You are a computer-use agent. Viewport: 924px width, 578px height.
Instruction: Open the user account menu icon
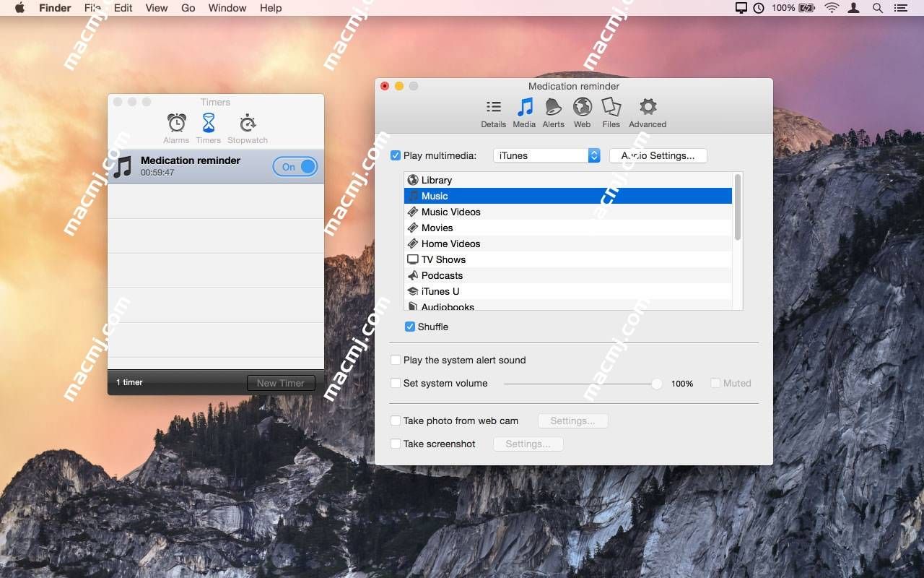pyautogui.click(x=855, y=8)
